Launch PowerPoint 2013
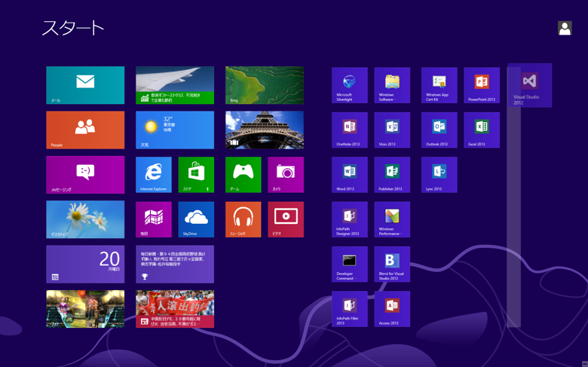The height and width of the screenshot is (367, 588). 482,85
